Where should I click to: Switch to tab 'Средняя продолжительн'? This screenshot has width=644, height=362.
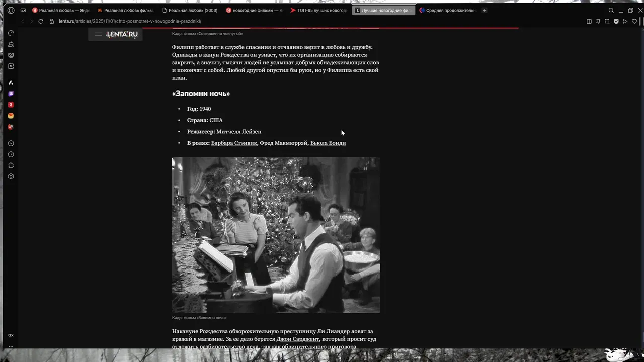pyautogui.click(x=448, y=10)
